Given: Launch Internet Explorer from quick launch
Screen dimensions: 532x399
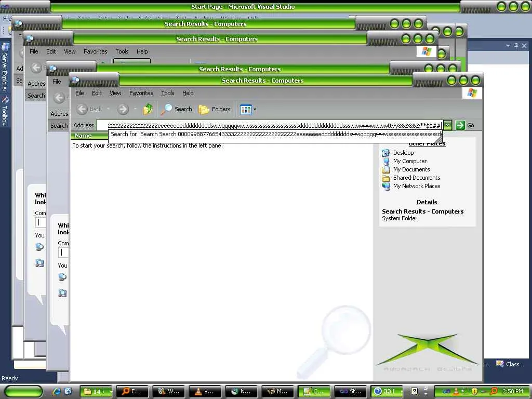Looking at the screenshot, I should coord(57,392).
